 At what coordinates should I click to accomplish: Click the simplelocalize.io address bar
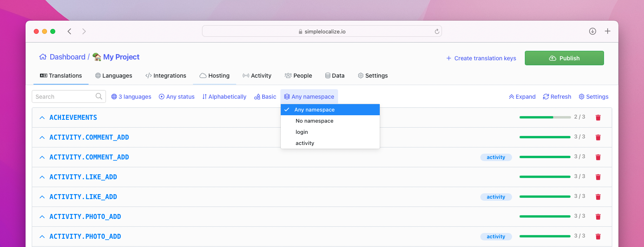tap(322, 31)
